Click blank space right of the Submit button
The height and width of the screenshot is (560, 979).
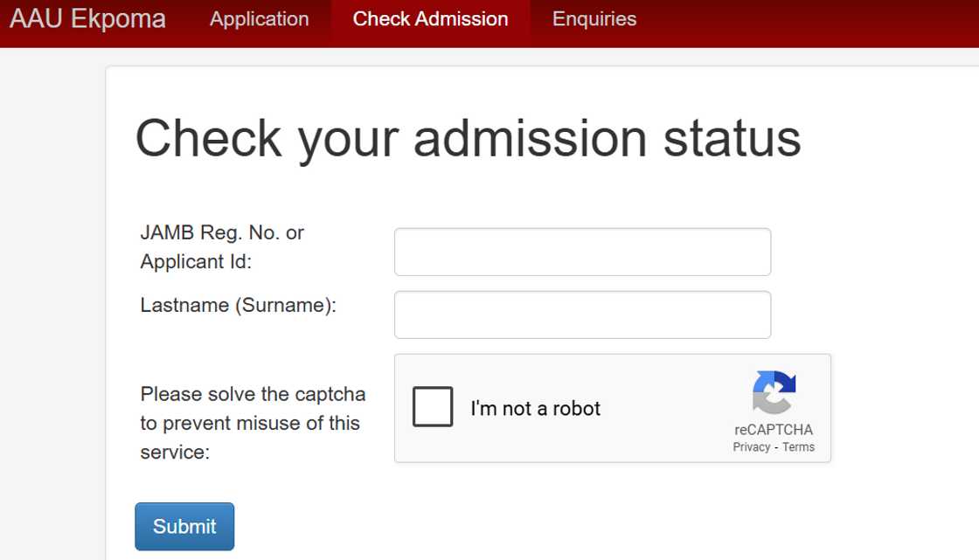click(524, 526)
